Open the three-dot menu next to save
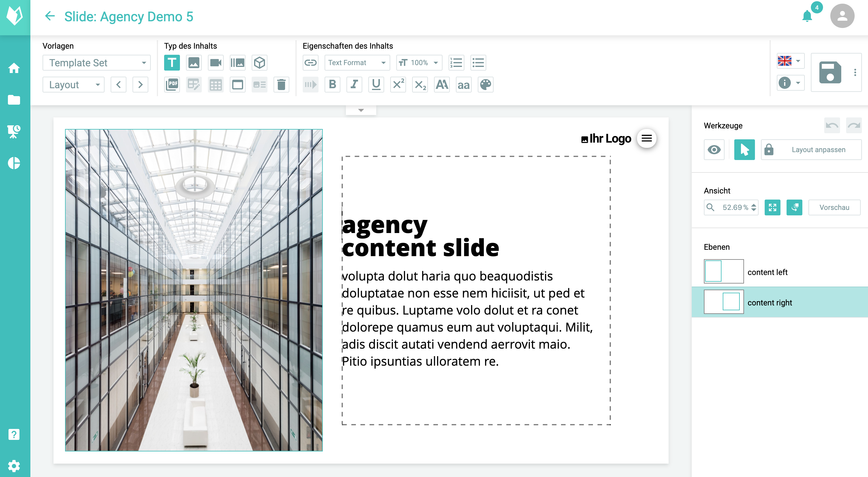Viewport: 868px width, 477px height. (x=855, y=72)
